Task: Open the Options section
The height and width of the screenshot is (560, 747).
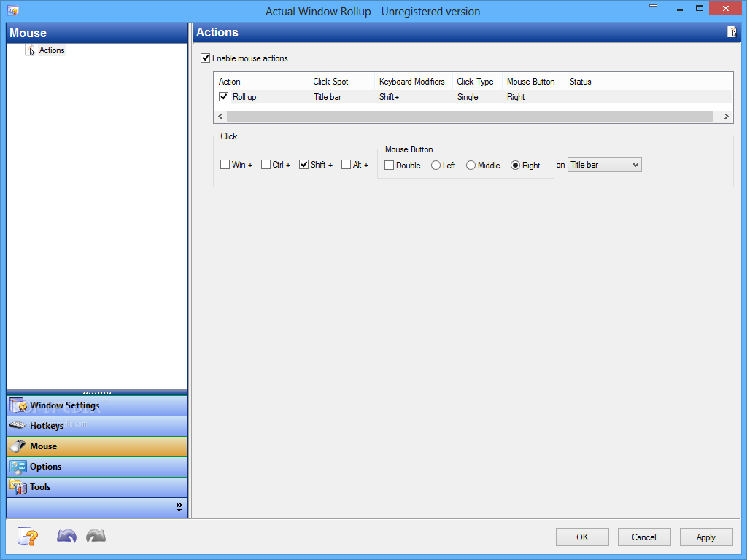Action: pyautogui.click(x=97, y=467)
